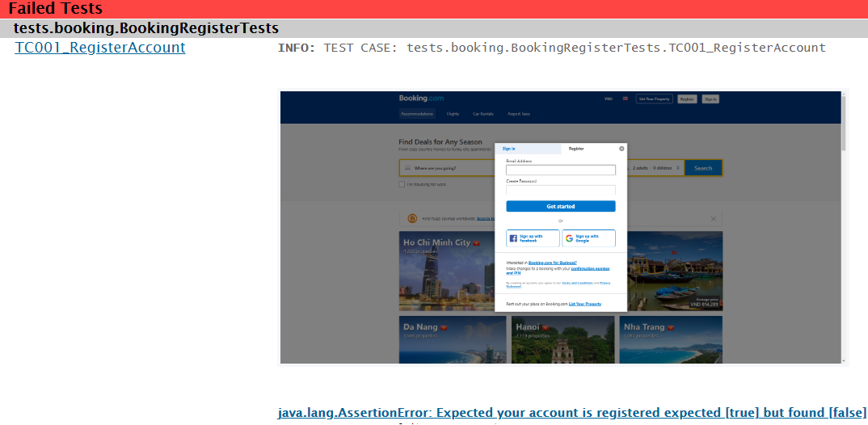Click the bed icon in the destination search box
The width and height of the screenshot is (868, 425).
407,168
